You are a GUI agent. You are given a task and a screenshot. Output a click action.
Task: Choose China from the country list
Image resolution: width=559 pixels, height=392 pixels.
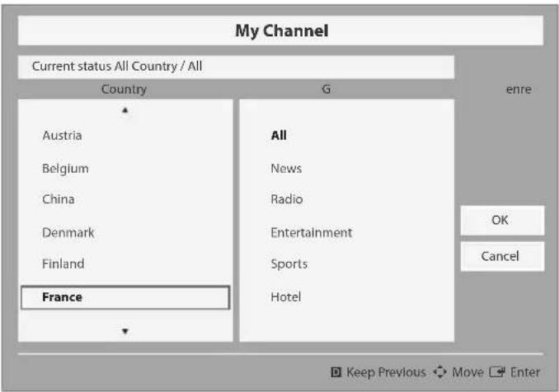[x=59, y=199]
